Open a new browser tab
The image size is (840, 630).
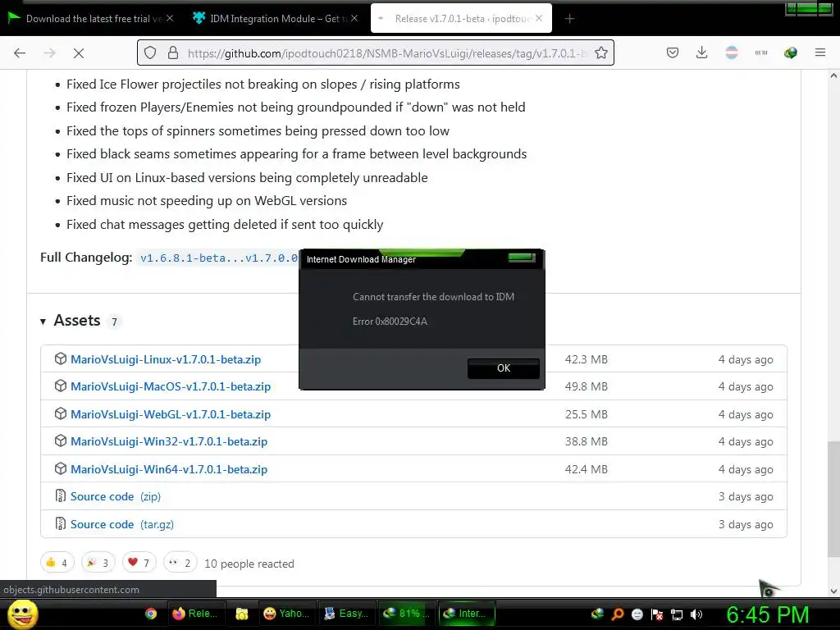coord(569,19)
